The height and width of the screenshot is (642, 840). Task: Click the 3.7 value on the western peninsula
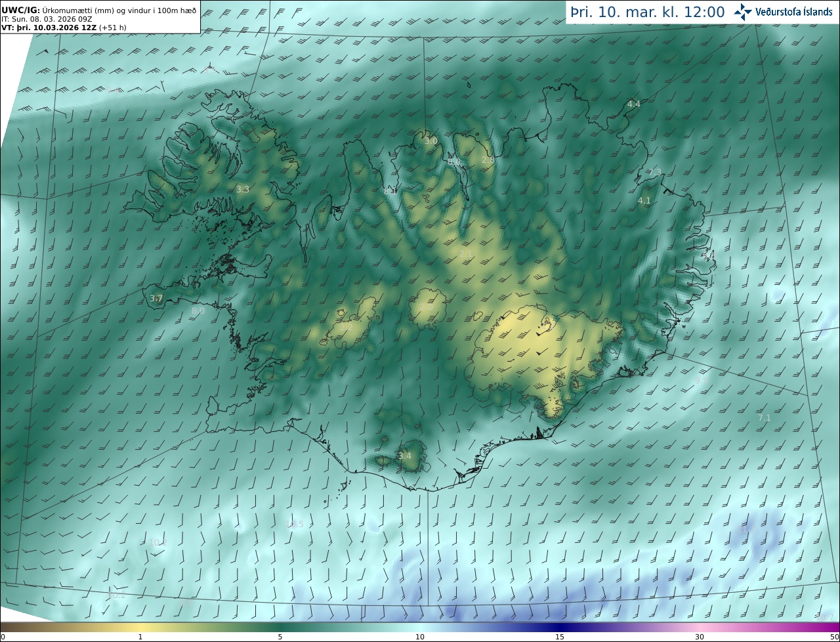pos(156,298)
